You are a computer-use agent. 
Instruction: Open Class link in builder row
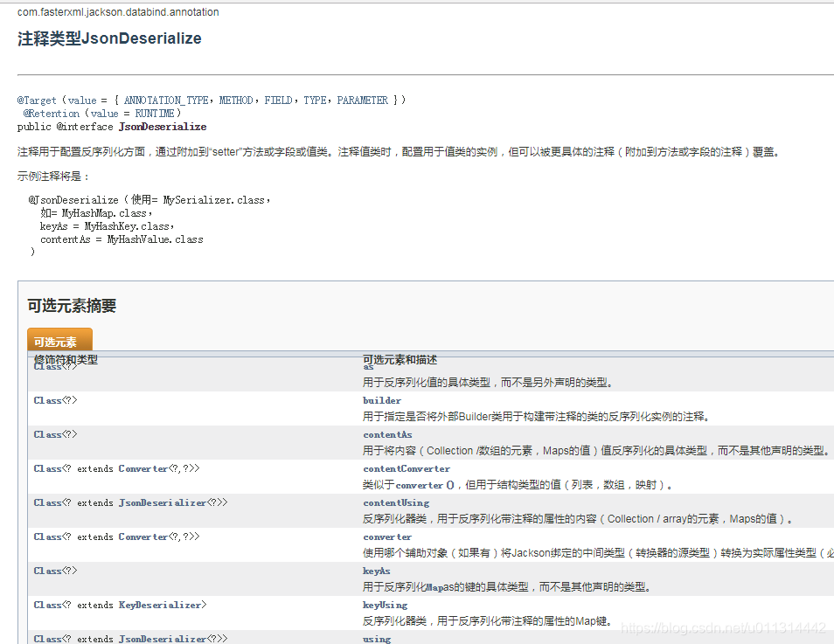coord(47,400)
